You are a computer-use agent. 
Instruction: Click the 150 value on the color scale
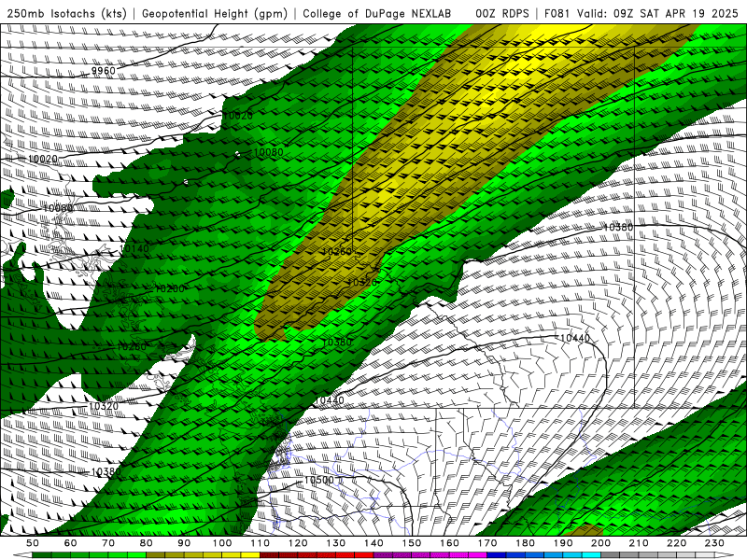coord(412,543)
